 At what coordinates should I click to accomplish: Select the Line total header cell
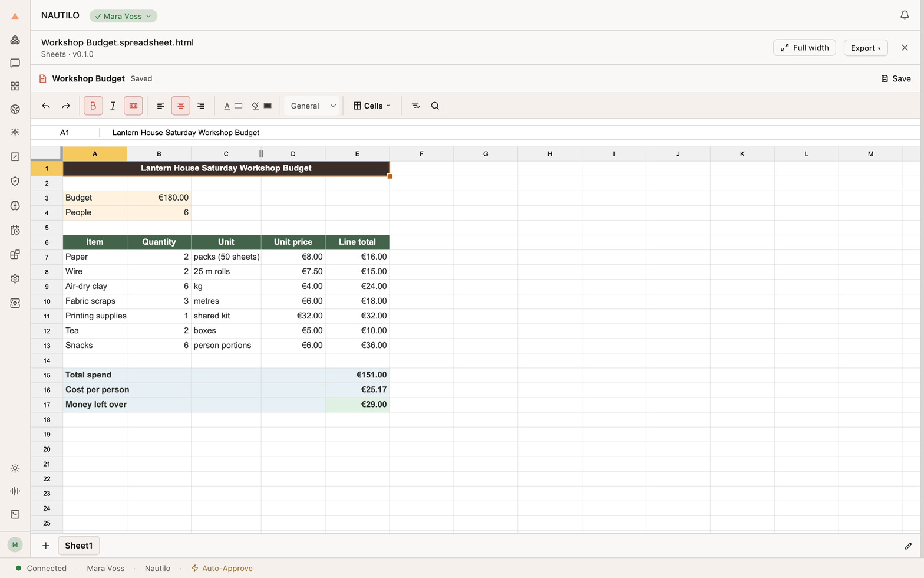(x=357, y=242)
